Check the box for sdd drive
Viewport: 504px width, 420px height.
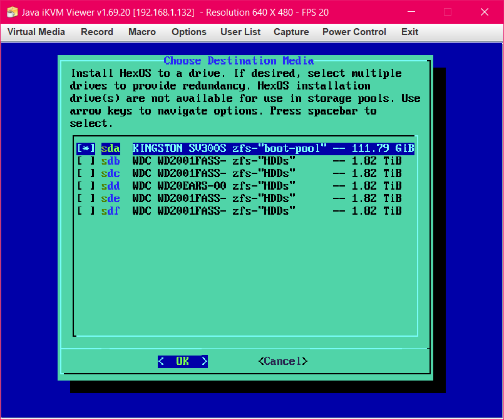(86, 186)
